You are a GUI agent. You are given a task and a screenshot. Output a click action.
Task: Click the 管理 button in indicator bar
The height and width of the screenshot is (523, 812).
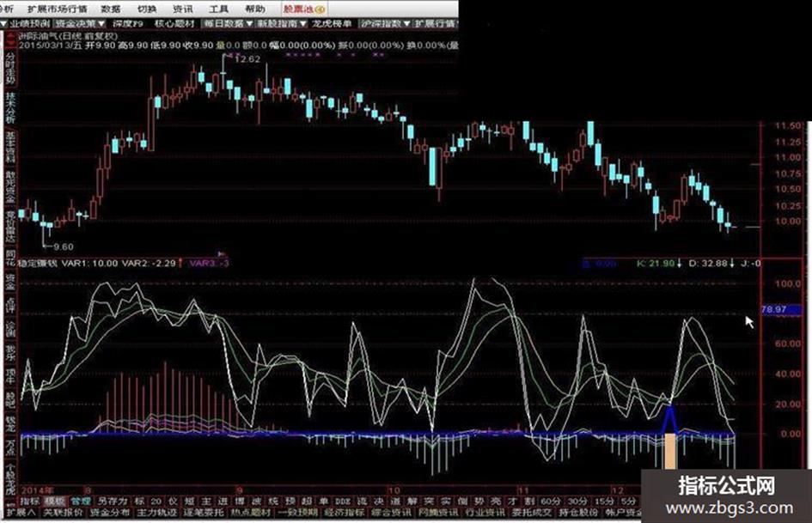pos(81,501)
